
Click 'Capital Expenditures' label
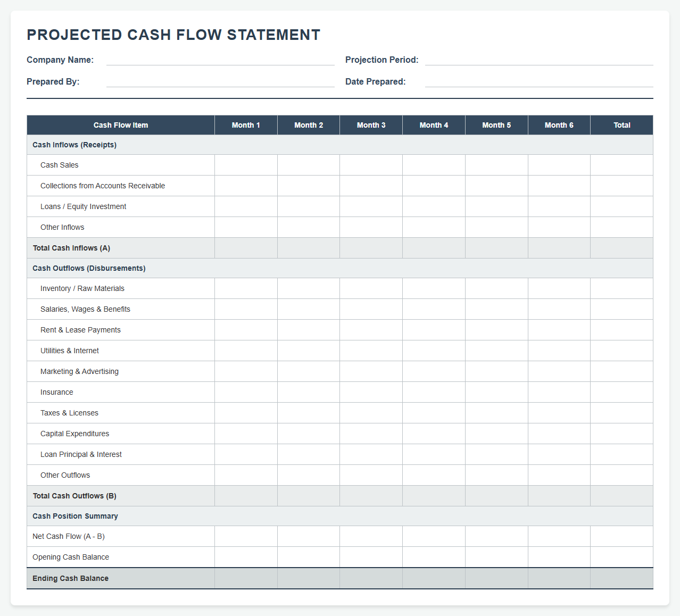click(x=74, y=434)
